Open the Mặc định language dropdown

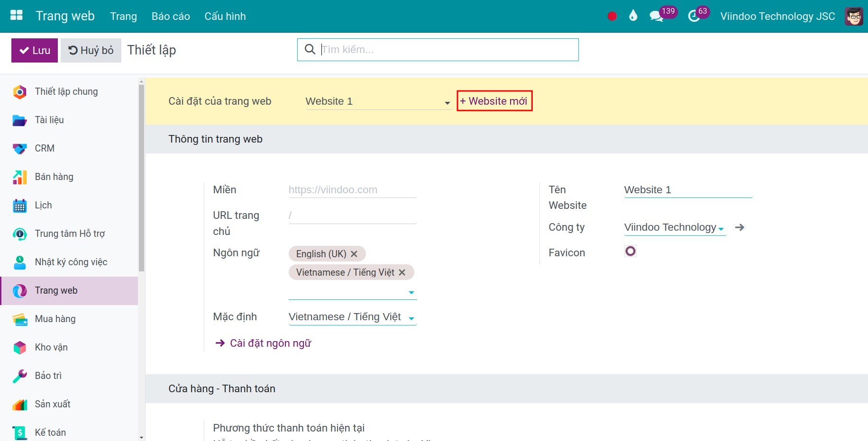pos(353,317)
